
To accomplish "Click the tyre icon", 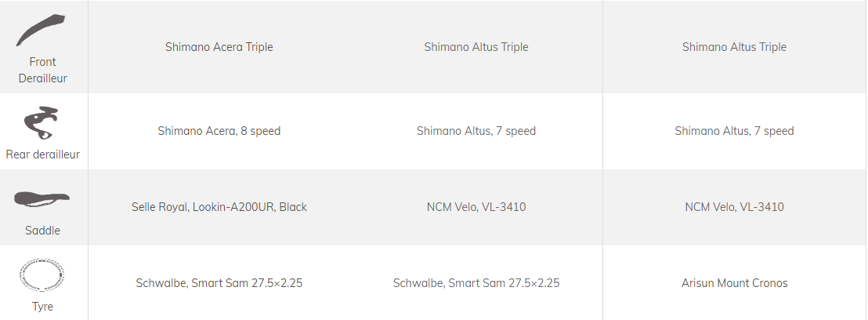I will (42, 275).
